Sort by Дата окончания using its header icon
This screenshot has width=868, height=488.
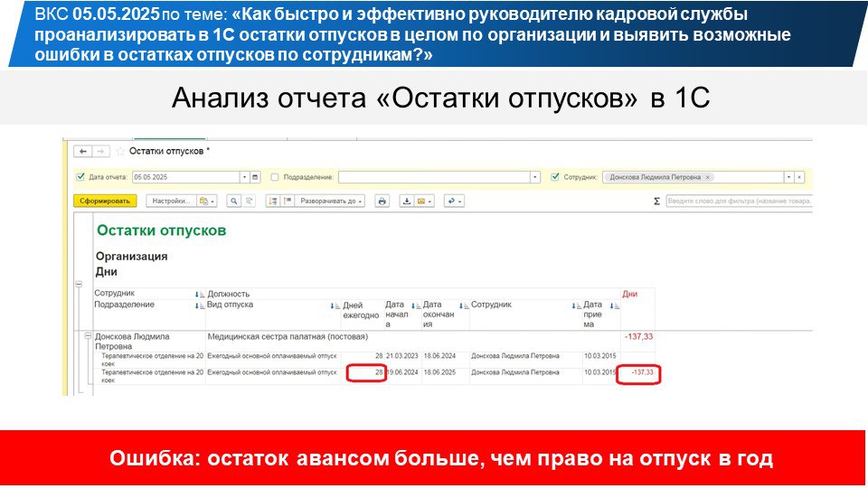(x=464, y=306)
